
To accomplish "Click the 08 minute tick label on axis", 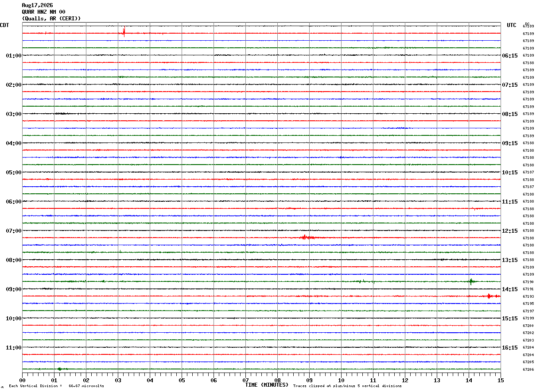I will (x=277, y=380).
